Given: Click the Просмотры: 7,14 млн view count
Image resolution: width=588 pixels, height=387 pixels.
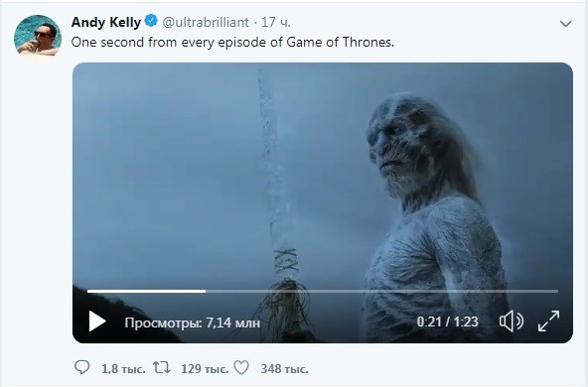Looking at the screenshot, I should 193,322.
